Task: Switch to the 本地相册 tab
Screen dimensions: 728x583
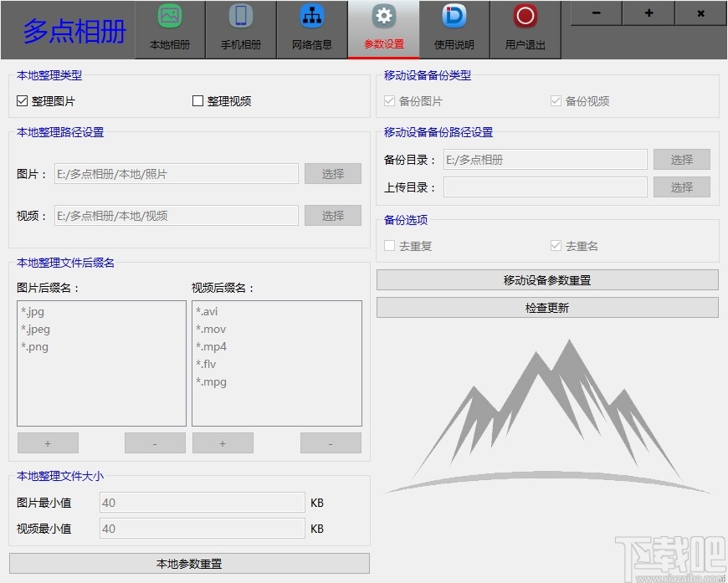Action: [x=170, y=25]
